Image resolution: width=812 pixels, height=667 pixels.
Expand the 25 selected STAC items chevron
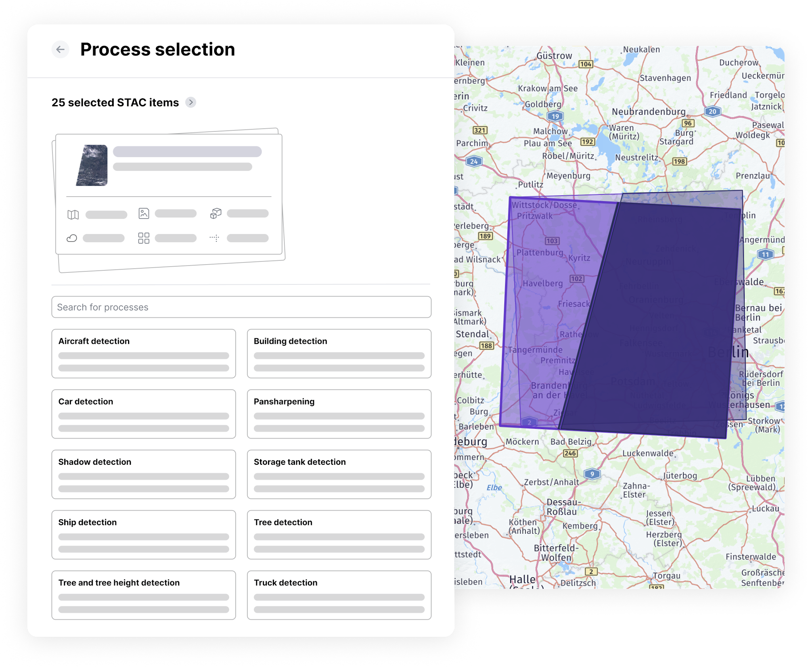191,102
